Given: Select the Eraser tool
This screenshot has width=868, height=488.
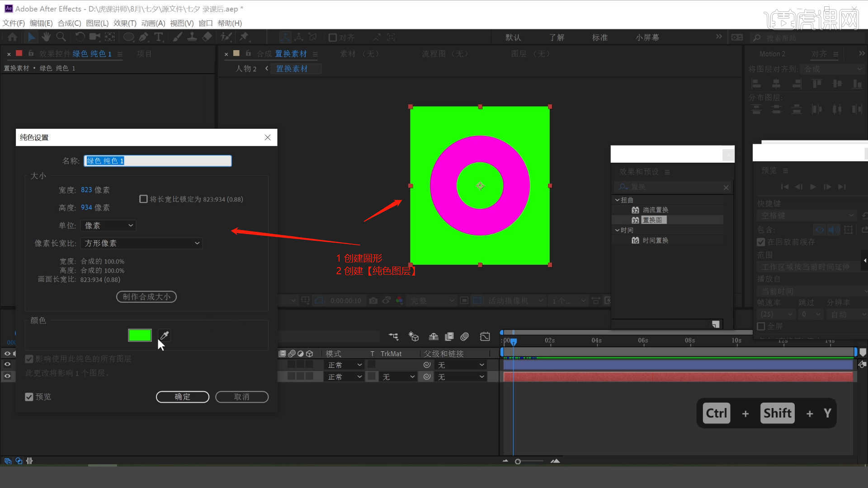Looking at the screenshot, I should coord(207,37).
